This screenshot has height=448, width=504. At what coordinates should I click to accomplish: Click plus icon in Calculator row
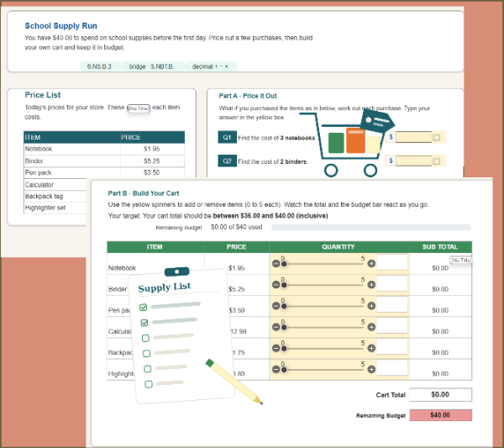coord(371,327)
